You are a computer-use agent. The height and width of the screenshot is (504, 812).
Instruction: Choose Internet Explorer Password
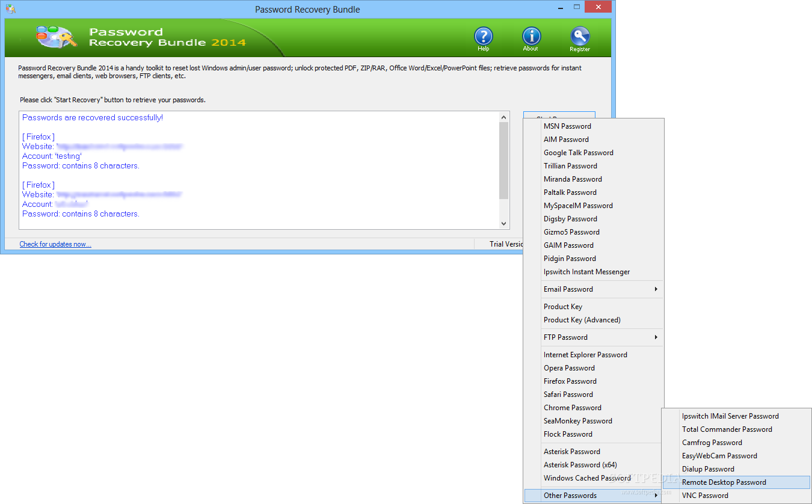pyautogui.click(x=594, y=355)
